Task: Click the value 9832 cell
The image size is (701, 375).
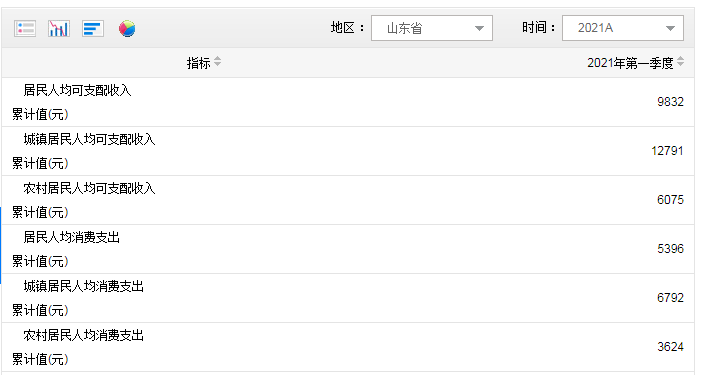Action: click(670, 102)
